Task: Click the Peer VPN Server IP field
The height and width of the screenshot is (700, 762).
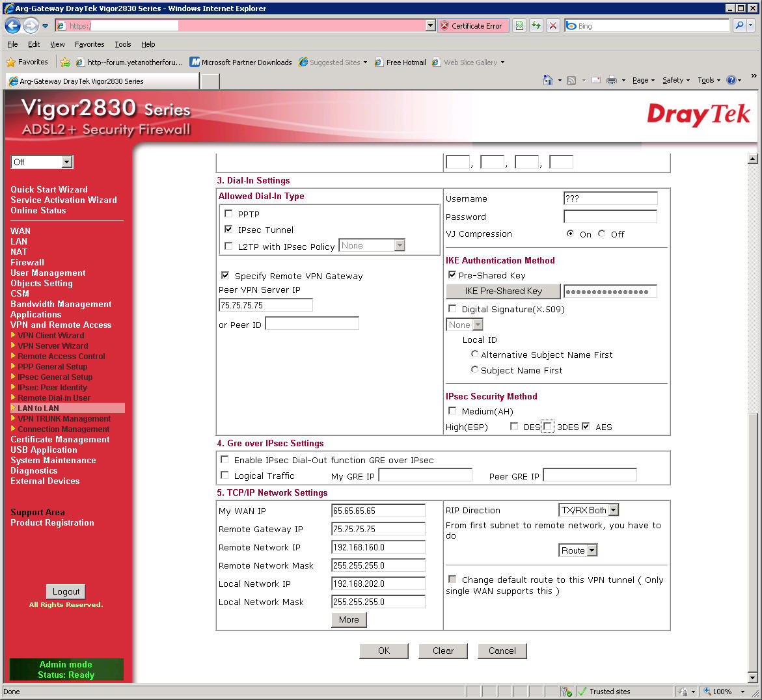Action: [265, 304]
